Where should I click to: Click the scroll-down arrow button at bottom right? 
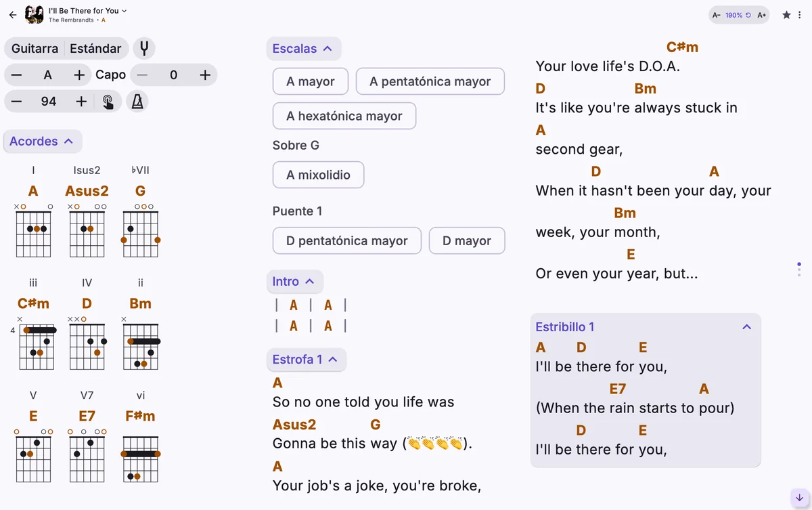(x=799, y=498)
